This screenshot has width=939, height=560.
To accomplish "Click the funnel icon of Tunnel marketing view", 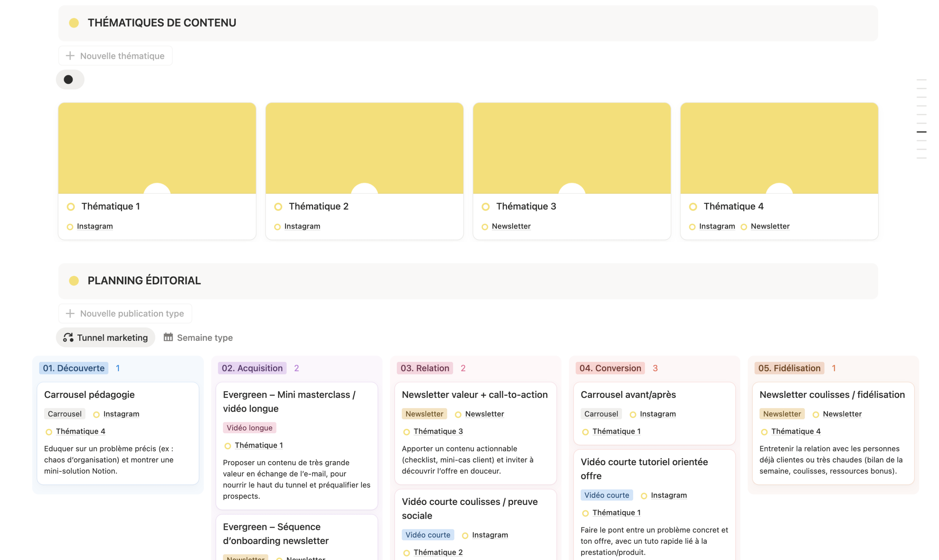I will coord(68,337).
